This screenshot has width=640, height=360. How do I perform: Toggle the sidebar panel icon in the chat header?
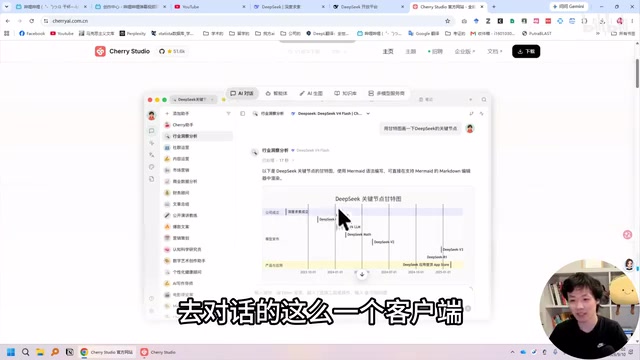tap(242, 113)
